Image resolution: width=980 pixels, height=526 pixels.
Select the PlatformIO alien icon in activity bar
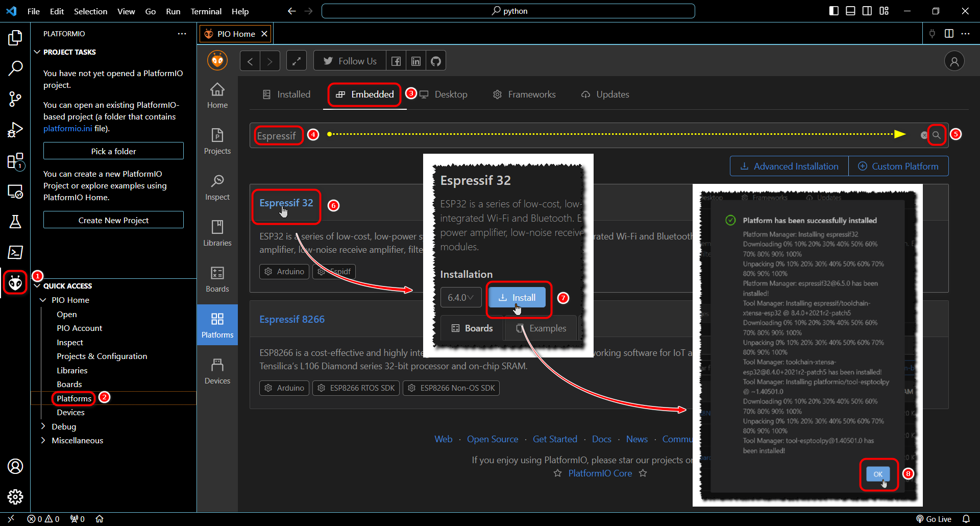15,282
